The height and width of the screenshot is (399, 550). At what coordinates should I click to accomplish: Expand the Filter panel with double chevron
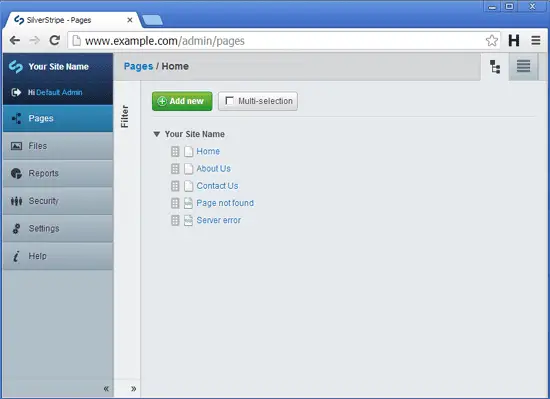click(x=133, y=388)
